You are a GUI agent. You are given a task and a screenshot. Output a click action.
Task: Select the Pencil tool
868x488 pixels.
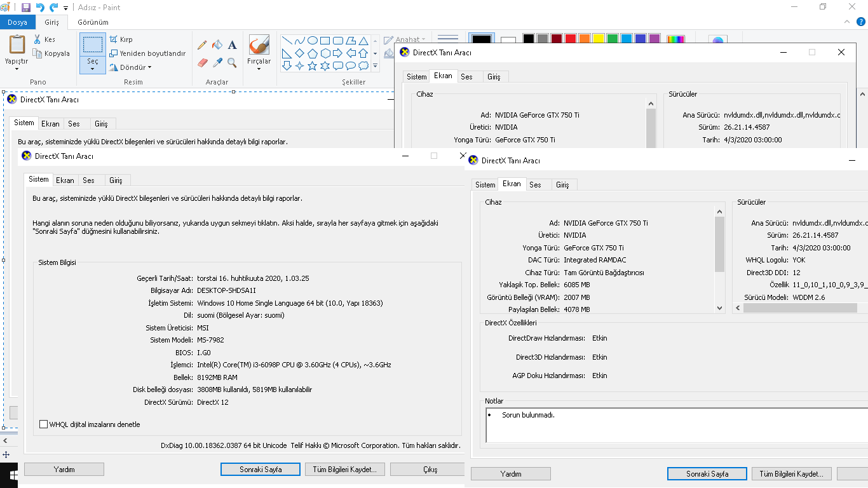click(202, 45)
